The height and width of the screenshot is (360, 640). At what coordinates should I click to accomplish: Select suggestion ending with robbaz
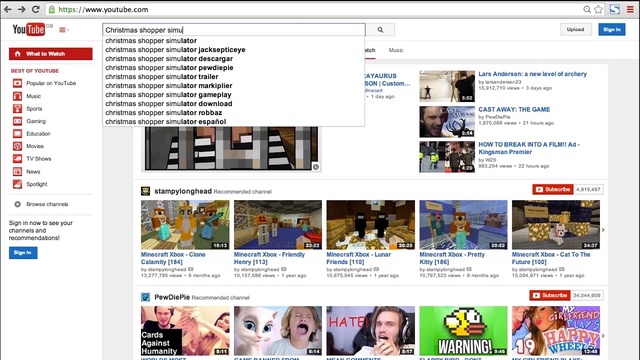[233, 113]
